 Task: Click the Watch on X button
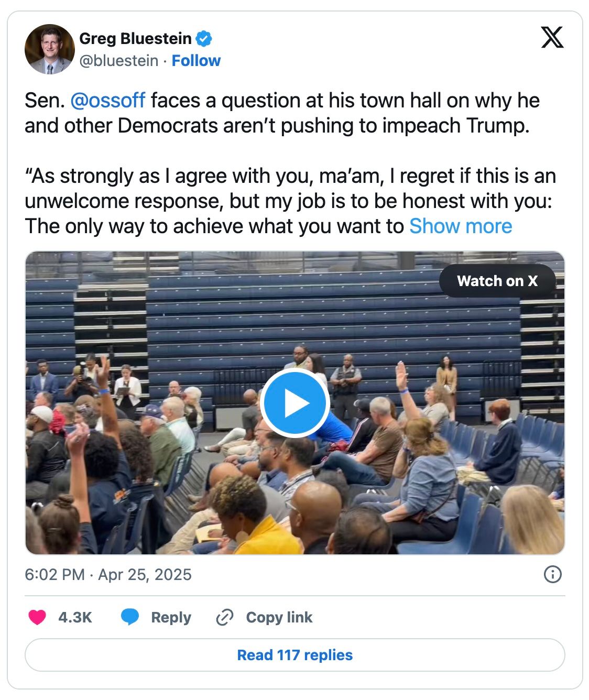497,281
